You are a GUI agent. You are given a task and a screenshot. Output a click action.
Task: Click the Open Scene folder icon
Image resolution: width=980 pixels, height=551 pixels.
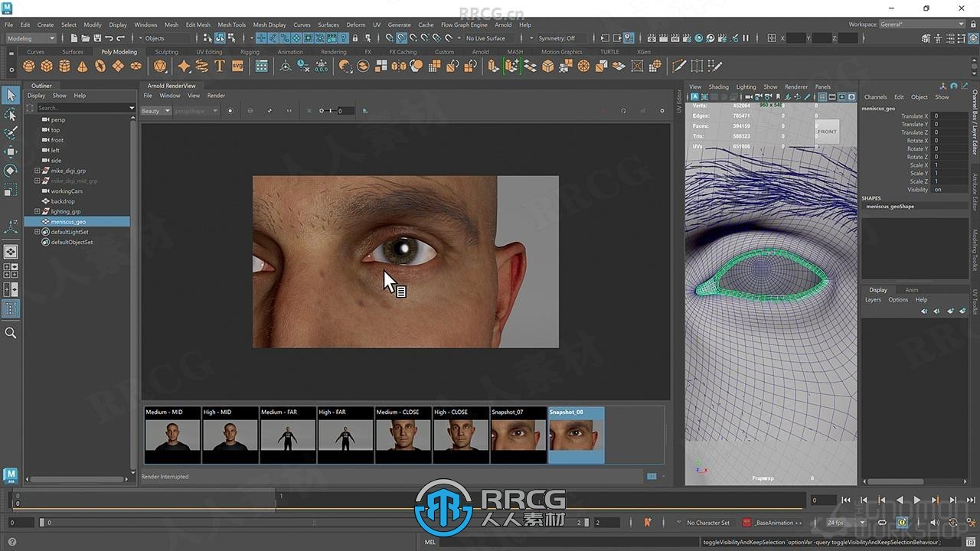click(85, 37)
